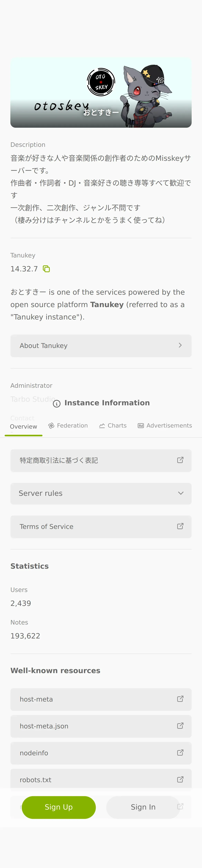Click external link icon on Terms of Service
This screenshot has height=868, width=202.
pos(180,526)
